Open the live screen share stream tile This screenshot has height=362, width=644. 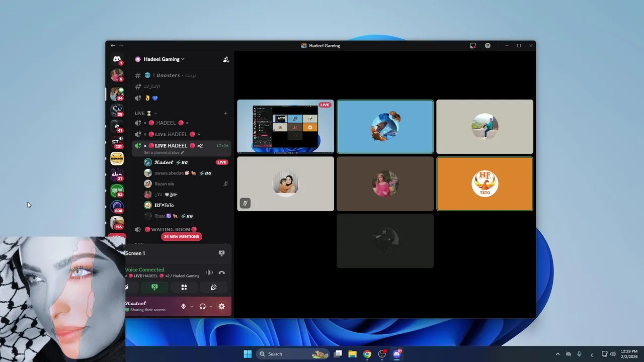click(285, 127)
